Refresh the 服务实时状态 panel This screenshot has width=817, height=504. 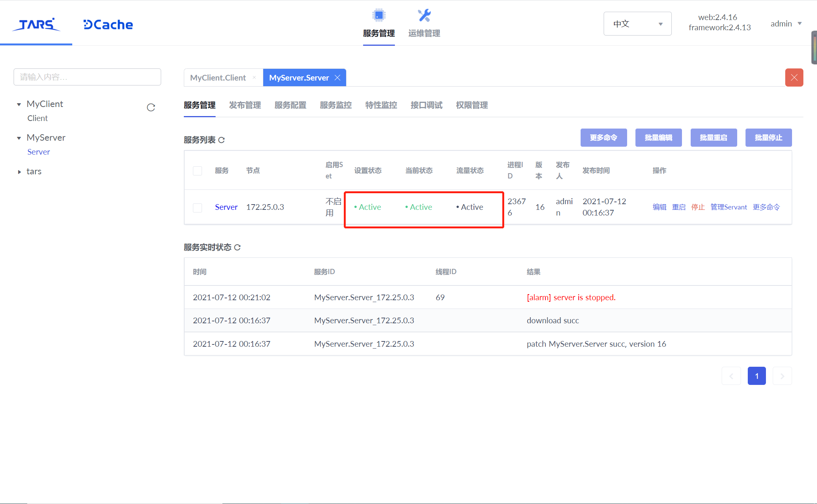pos(238,248)
